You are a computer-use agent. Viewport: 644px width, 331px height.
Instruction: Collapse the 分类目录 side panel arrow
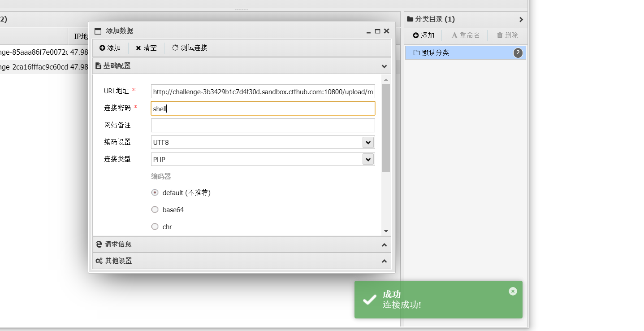(521, 19)
